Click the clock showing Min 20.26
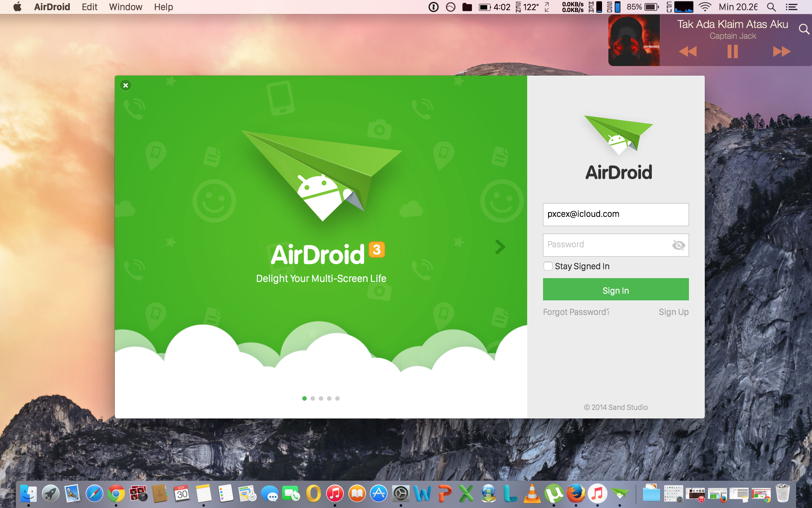This screenshot has height=508, width=812. 738,7
